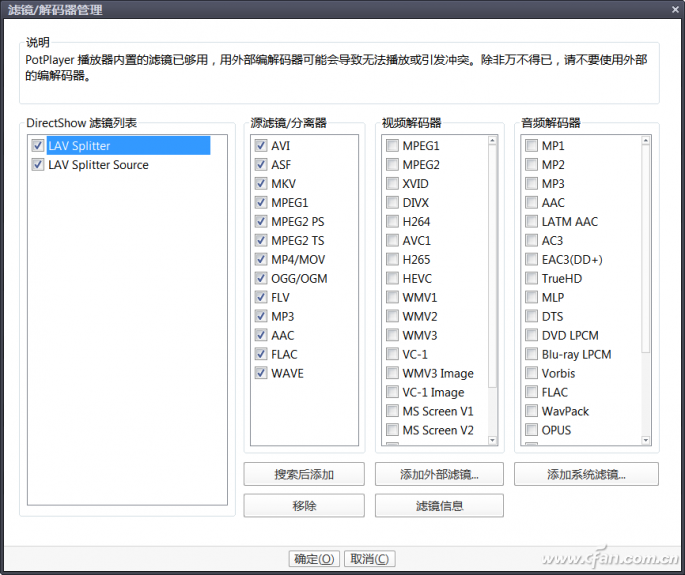The width and height of the screenshot is (685, 575).
Task: Enable the TrueHD audio decoder
Action: (531, 278)
